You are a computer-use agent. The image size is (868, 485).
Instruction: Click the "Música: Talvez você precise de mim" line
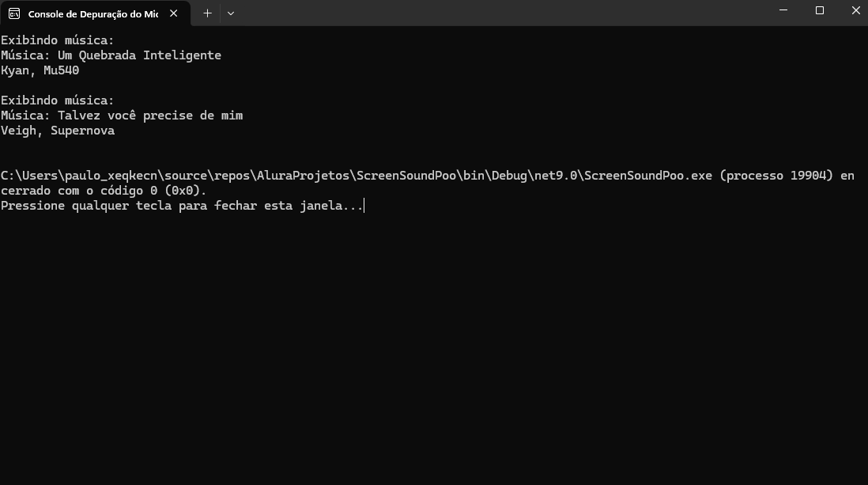122,116
